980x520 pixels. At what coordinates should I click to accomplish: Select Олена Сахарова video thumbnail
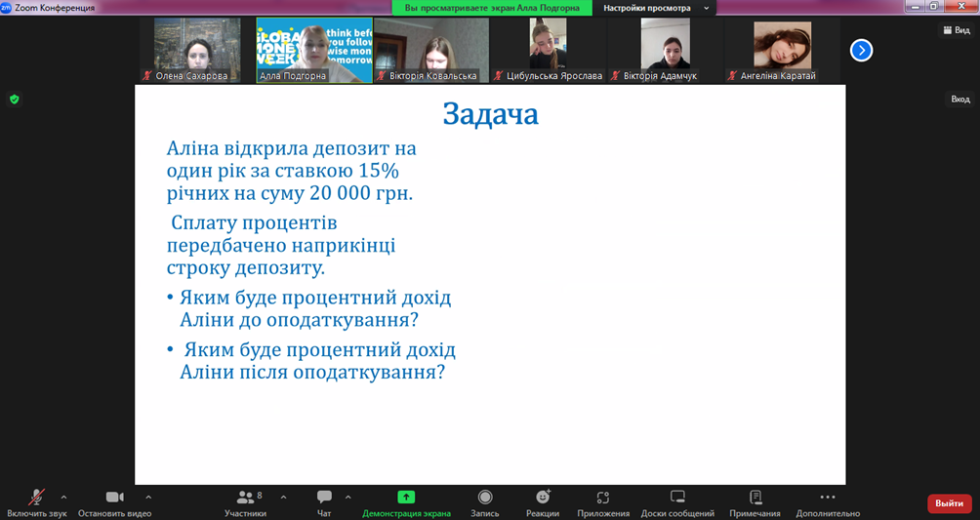[197, 50]
